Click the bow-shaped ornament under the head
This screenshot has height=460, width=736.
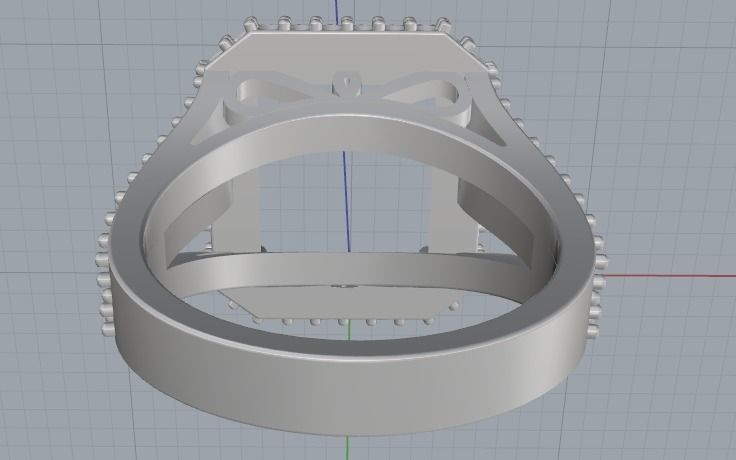346,96
